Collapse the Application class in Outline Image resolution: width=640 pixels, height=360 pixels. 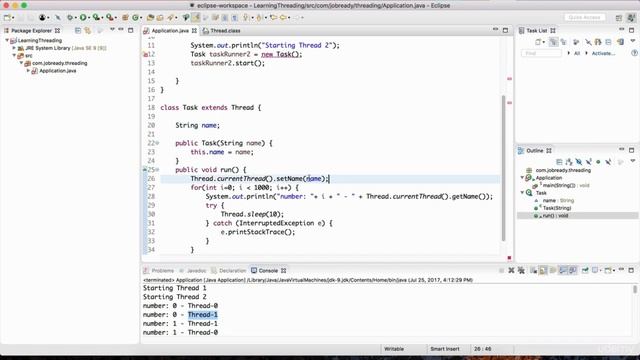522,178
